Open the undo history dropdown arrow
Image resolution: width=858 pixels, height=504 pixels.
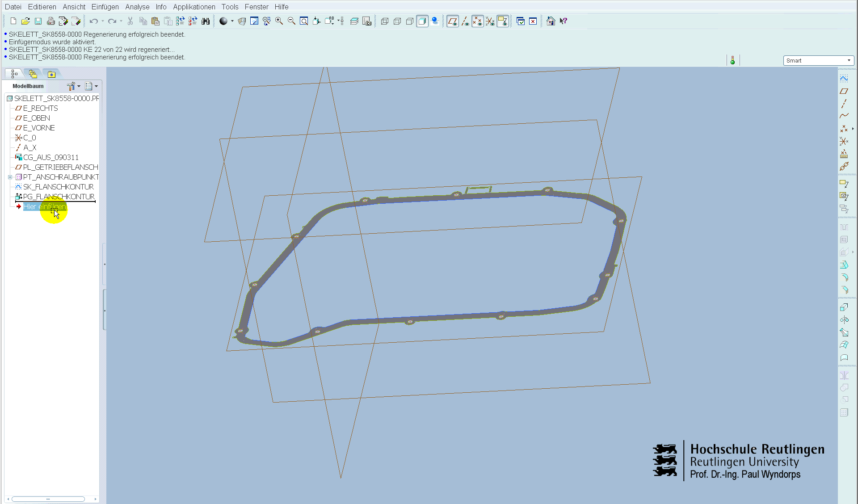click(103, 21)
